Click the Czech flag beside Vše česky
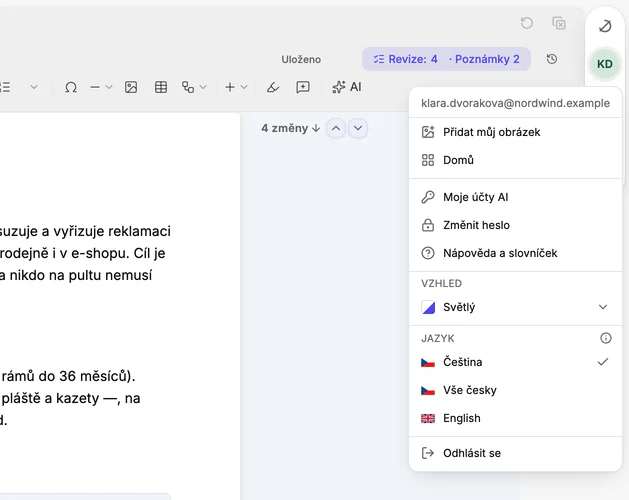Viewport: 629px width, 500px height. tap(428, 390)
